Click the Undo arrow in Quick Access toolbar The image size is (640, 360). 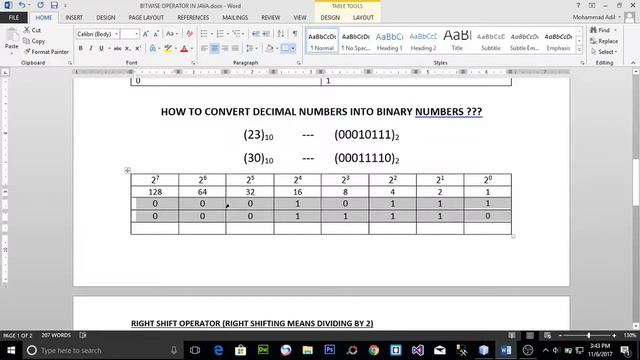point(22,6)
